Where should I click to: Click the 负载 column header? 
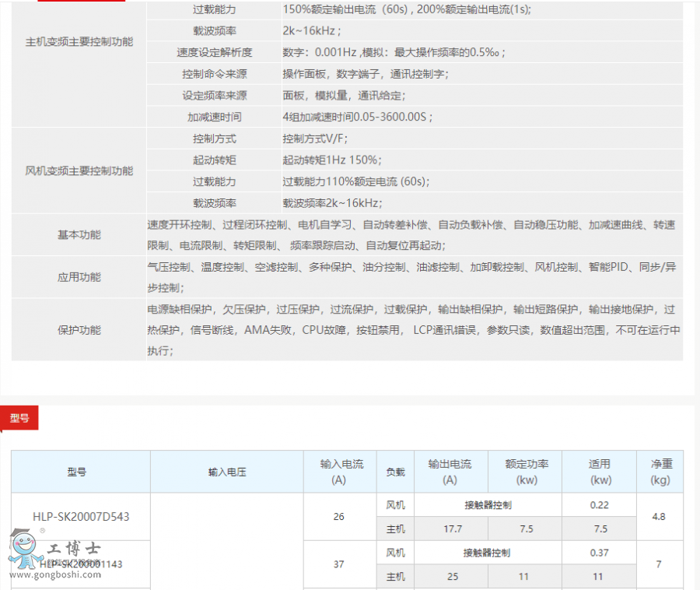395,472
